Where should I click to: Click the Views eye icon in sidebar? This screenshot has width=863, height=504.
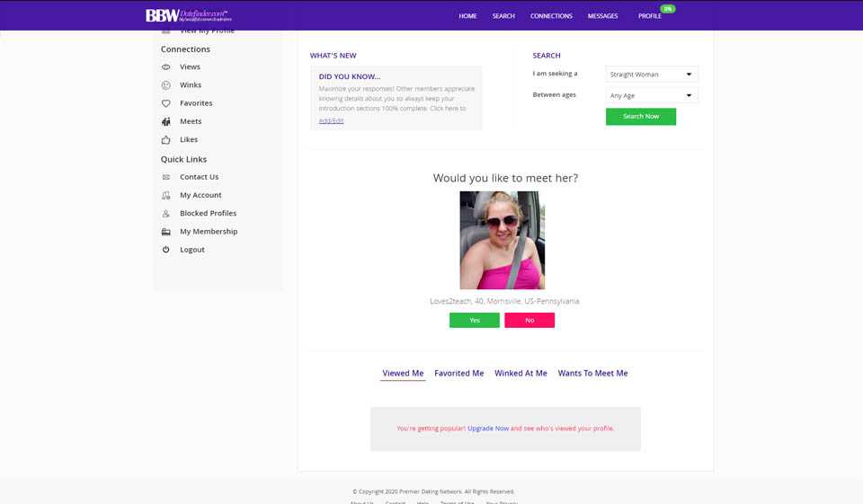(165, 67)
